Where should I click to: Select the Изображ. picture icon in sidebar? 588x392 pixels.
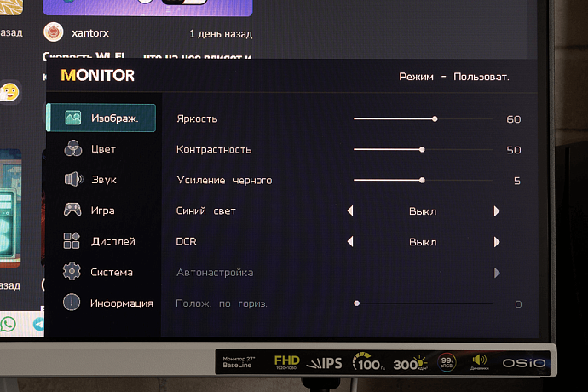point(72,118)
